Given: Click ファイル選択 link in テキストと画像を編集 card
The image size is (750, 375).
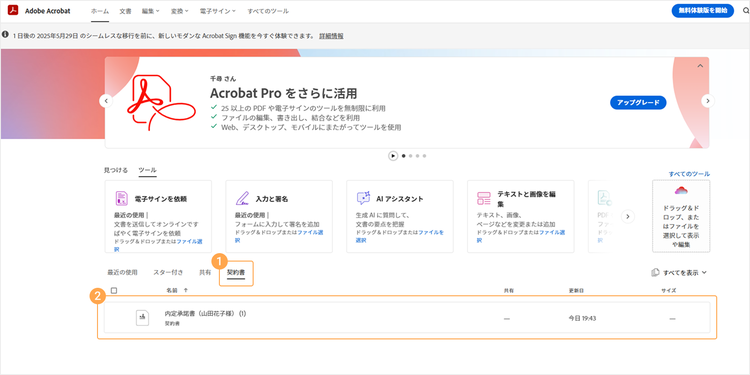Looking at the screenshot, I should tap(552, 232).
